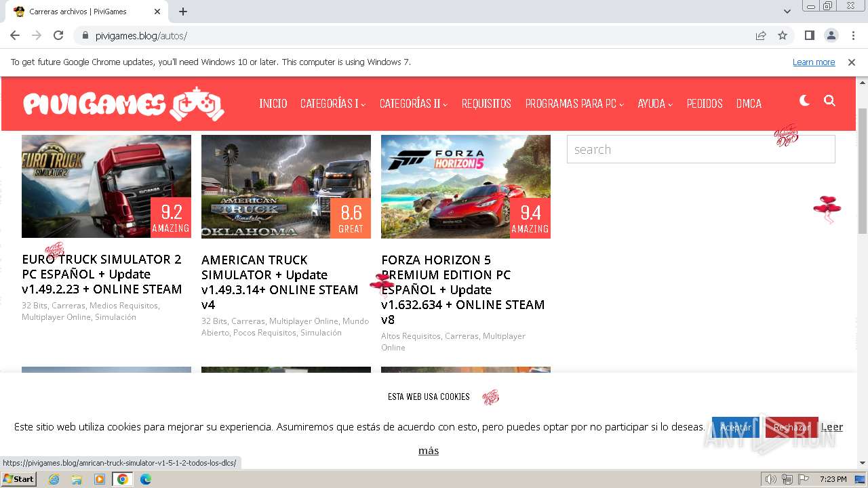Screen dimensions: 868x488
Task: Expand PROGRAMAS PARA PC dropdown
Action: pyautogui.click(x=574, y=104)
